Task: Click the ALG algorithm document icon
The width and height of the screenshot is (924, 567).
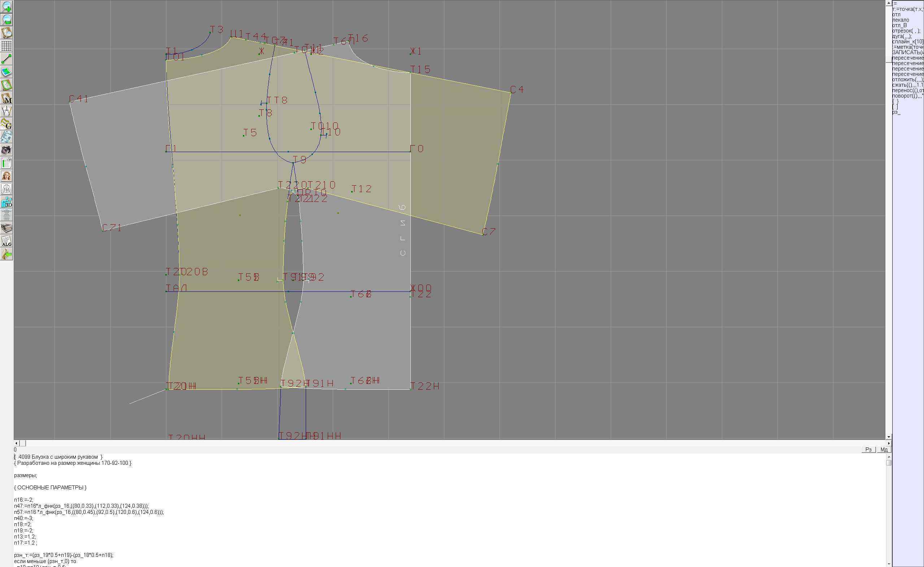Action: coord(6,241)
